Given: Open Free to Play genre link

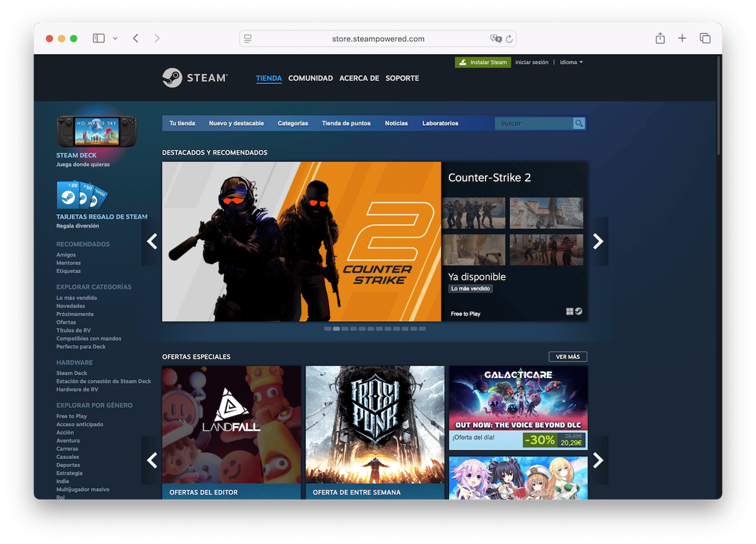Looking at the screenshot, I should pyautogui.click(x=71, y=416).
